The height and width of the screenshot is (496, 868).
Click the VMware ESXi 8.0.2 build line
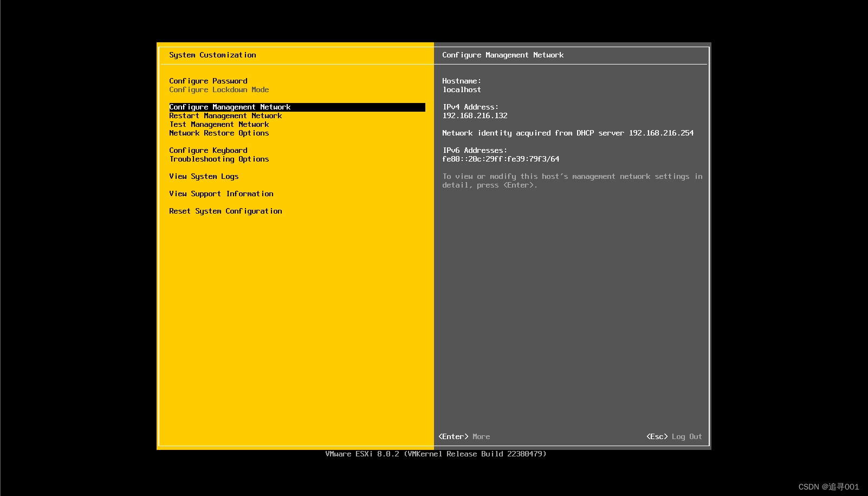pyautogui.click(x=436, y=454)
